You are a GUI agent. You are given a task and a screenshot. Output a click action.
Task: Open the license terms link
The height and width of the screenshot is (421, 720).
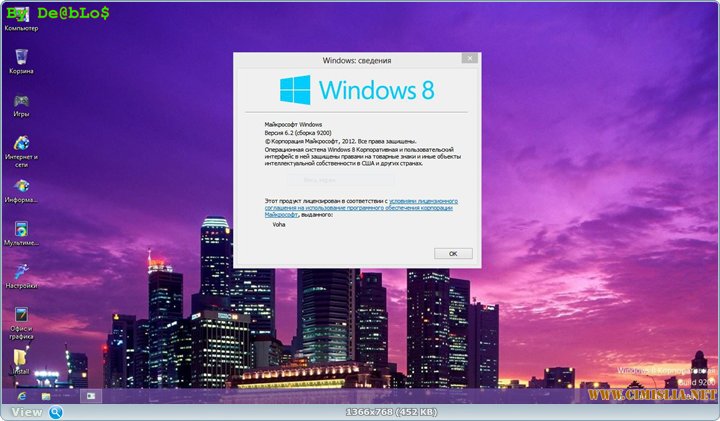click(x=361, y=208)
